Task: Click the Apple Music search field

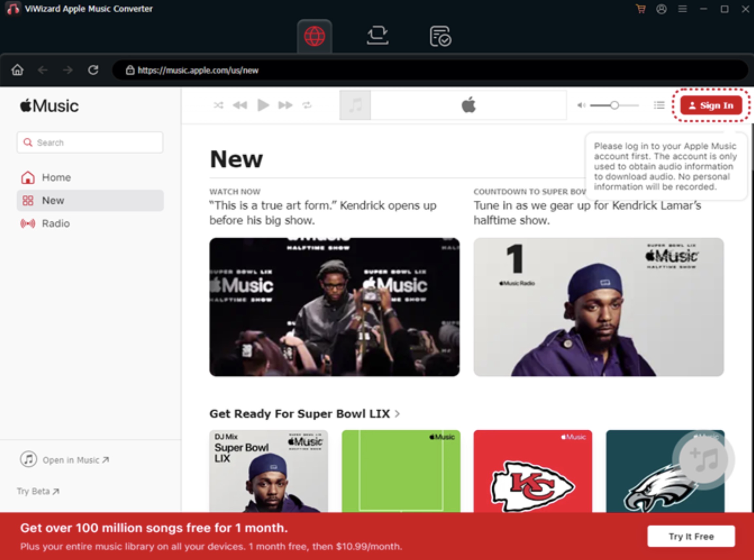Action: tap(90, 143)
